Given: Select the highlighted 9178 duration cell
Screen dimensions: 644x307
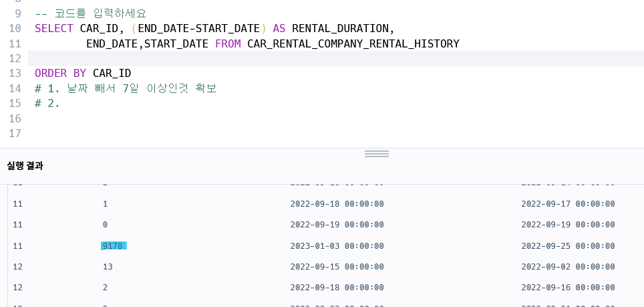Looking at the screenshot, I should click(114, 245).
